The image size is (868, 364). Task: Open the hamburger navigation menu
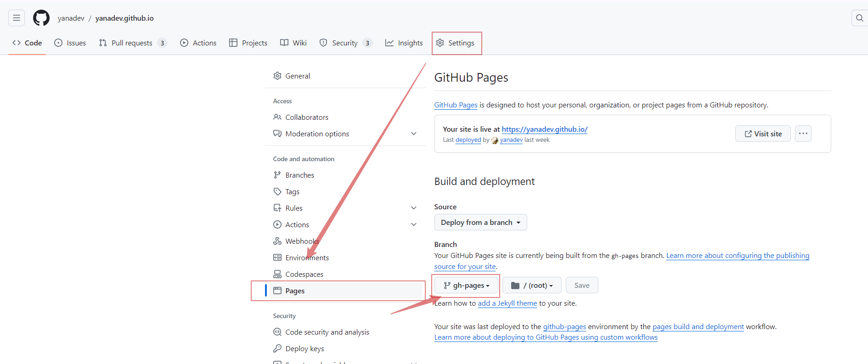[17, 18]
